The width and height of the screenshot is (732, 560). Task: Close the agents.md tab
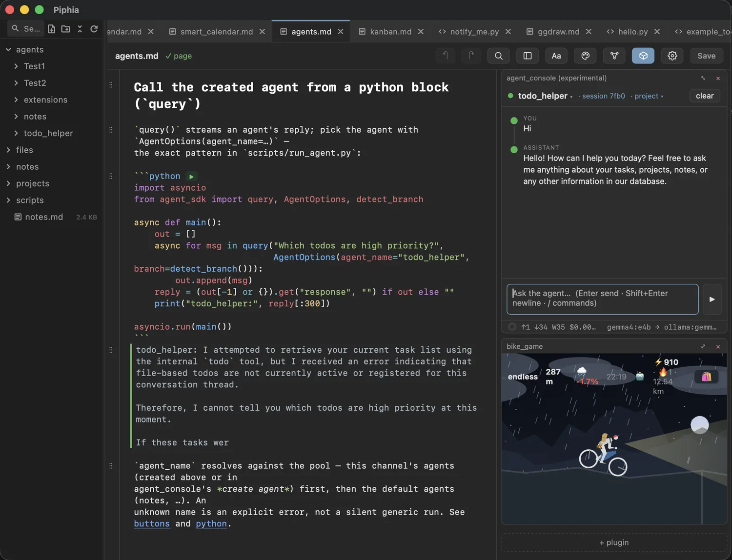pos(341,31)
